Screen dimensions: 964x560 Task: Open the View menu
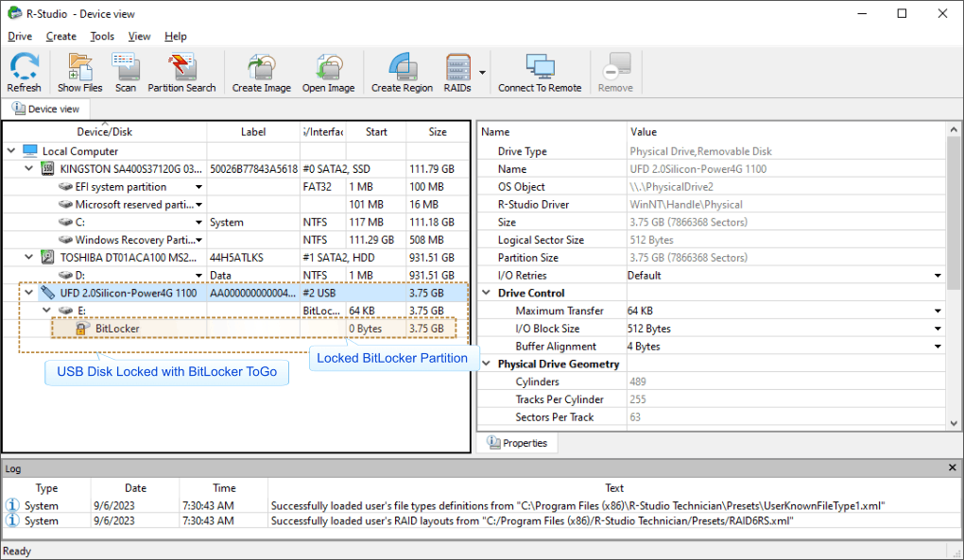[x=140, y=36]
